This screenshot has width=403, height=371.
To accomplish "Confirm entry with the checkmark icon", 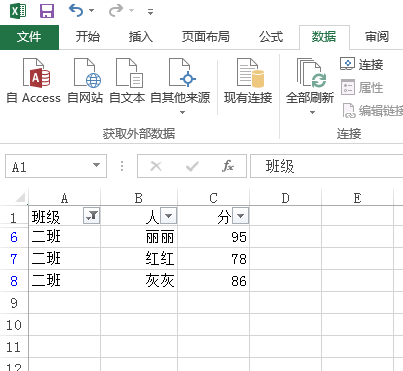I will click(x=192, y=166).
